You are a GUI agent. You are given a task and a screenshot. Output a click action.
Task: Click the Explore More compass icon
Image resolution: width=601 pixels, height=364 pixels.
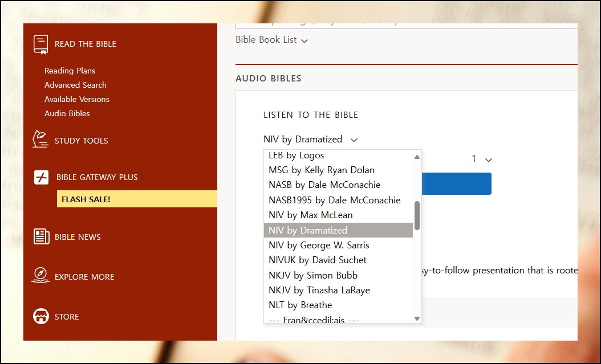pos(40,275)
